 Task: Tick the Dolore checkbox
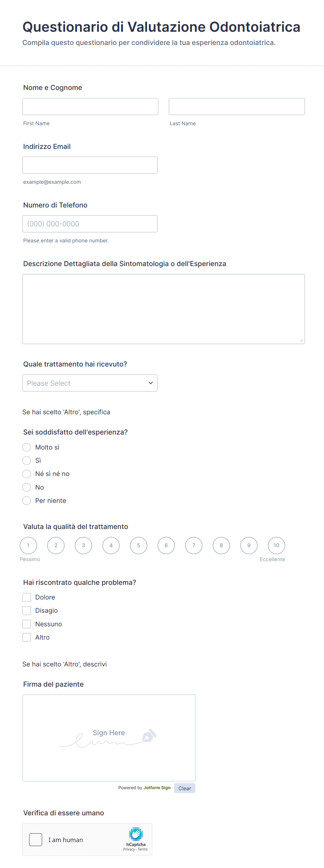click(27, 597)
